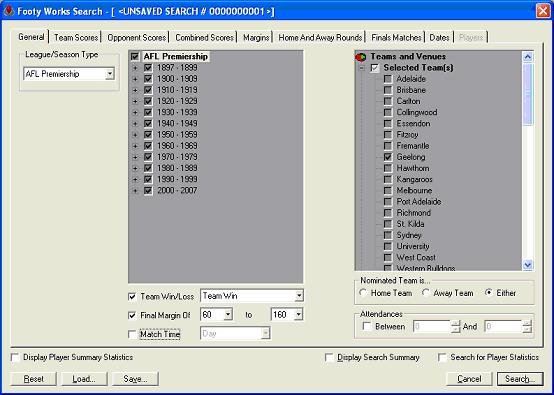Viewport: 554px width, 395px height.
Task: Toggle the Final Margin Of checkbox
Action: (132, 315)
